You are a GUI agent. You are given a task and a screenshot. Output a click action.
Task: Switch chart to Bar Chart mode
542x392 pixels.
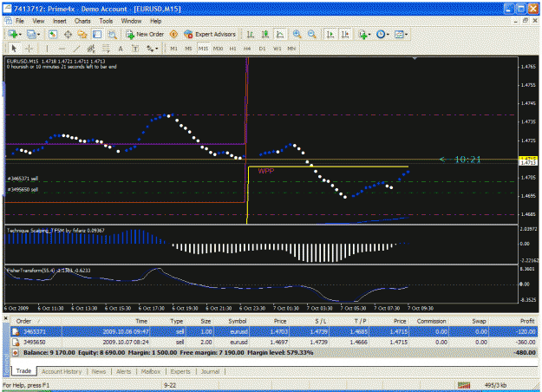pyautogui.click(x=251, y=34)
